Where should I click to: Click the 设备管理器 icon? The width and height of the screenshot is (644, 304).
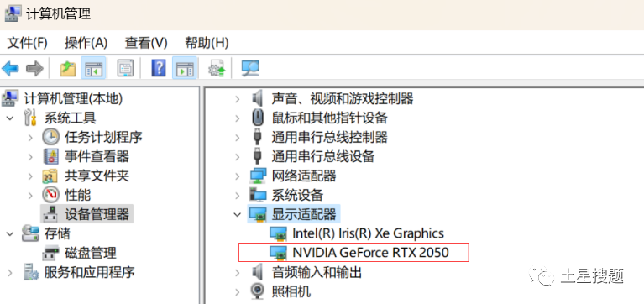click(x=51, y=213)
